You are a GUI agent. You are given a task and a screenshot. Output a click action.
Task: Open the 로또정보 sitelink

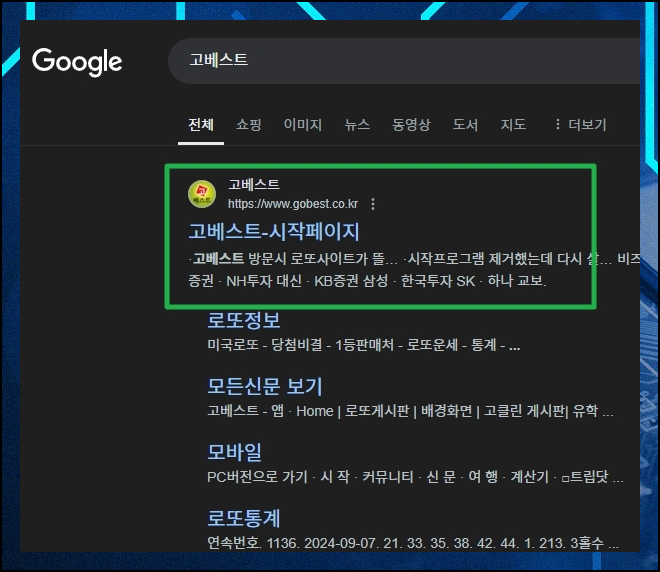pos(244,320)
